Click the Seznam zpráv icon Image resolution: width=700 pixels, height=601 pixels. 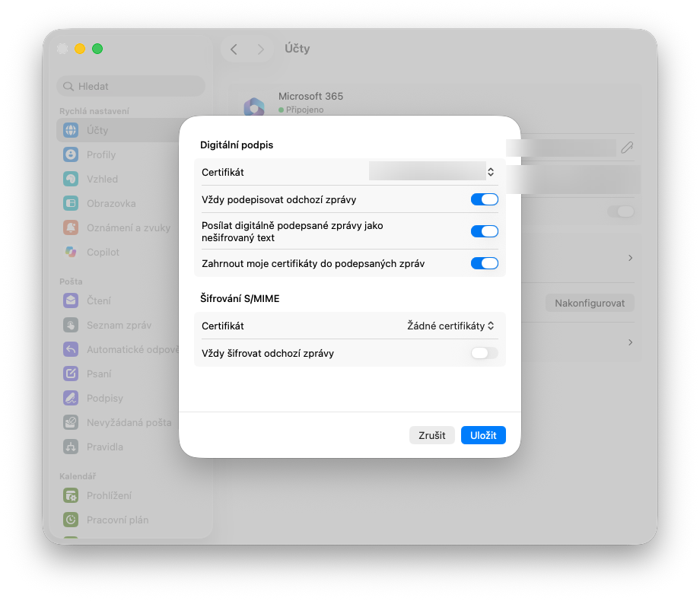coord(71,325)
